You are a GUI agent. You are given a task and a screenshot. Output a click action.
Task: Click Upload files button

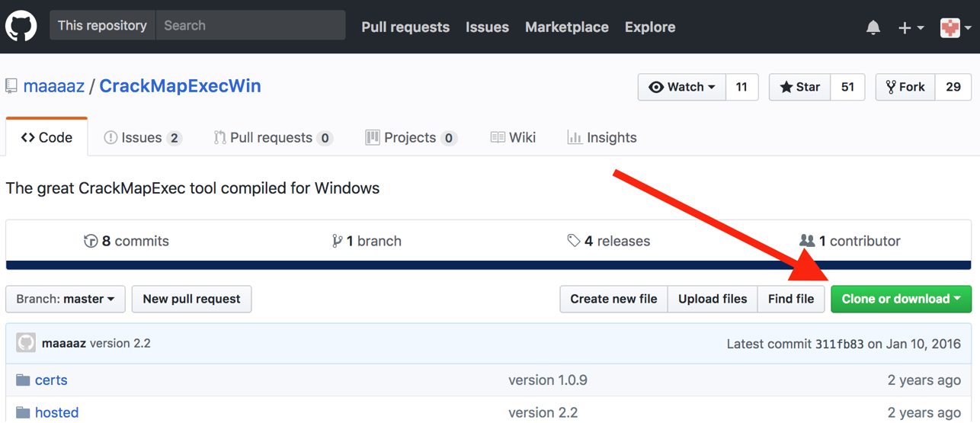click(x=713, y=299)
